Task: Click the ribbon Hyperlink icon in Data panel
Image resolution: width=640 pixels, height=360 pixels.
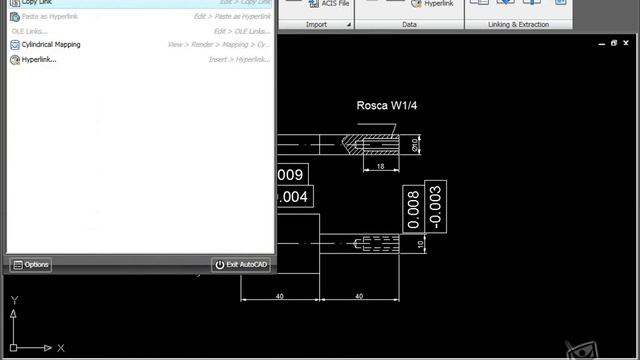Action: [x=416, y=4]
